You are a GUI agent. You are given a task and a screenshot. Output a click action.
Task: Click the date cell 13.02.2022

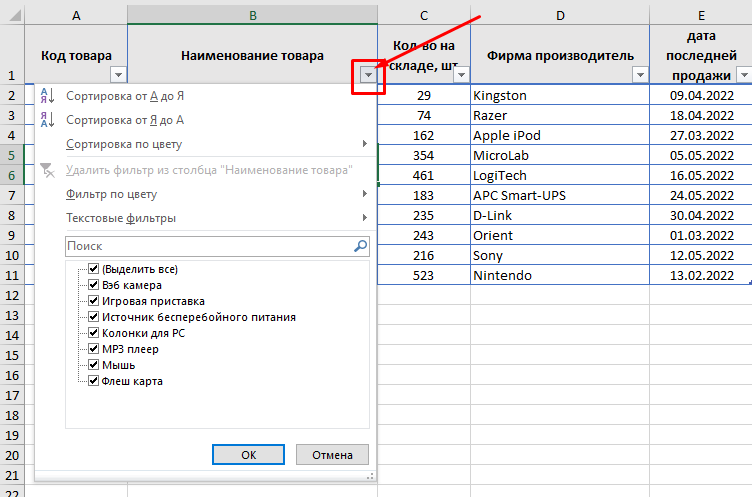701,275
